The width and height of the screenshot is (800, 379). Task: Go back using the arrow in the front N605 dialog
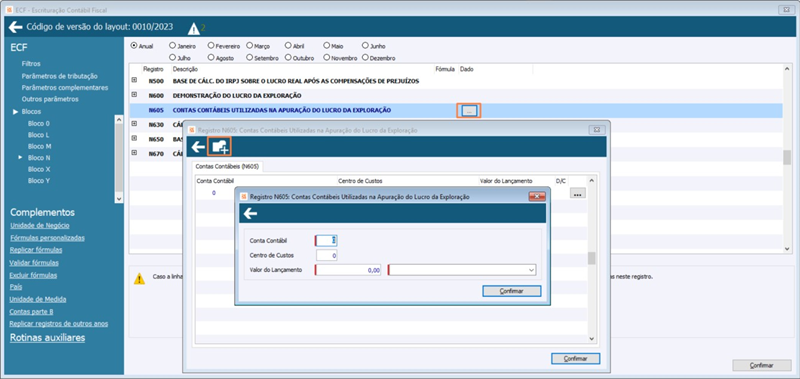coord(250,213)
